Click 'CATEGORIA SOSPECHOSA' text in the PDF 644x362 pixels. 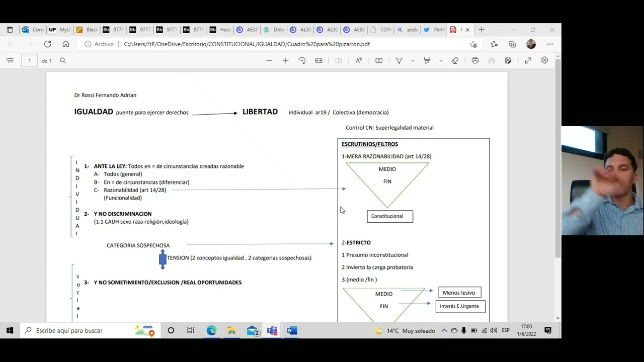point(138,245)
